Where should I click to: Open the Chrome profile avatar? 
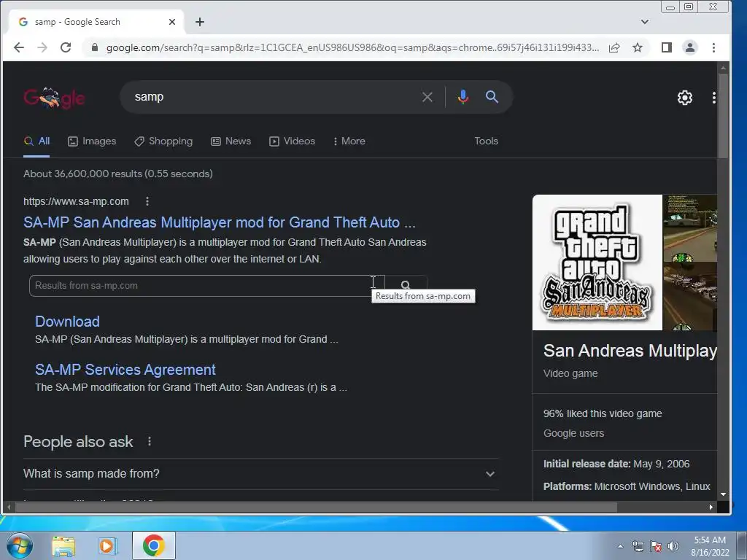(x=690, y=47)
